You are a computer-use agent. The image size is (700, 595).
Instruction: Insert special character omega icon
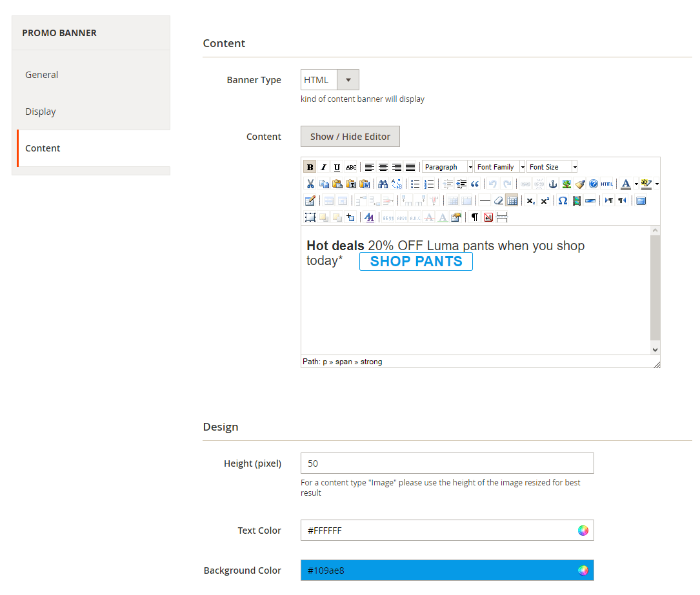563,200
